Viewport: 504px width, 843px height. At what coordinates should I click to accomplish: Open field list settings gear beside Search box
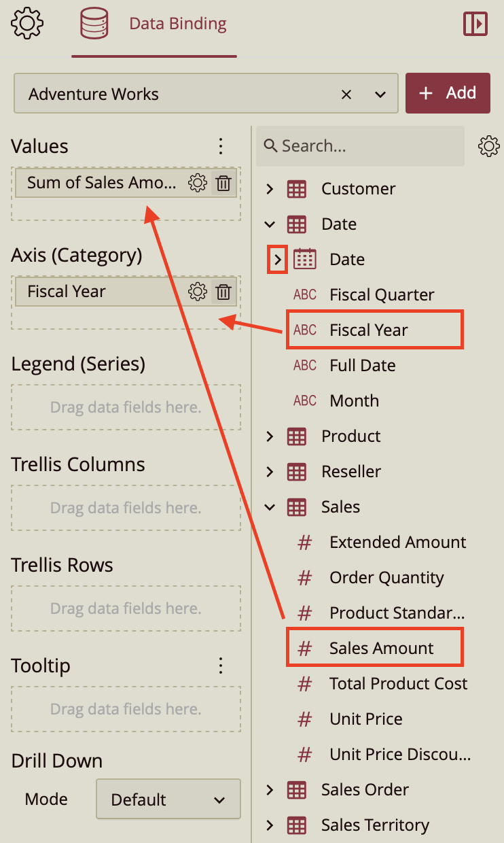click(x=488, y=145)
